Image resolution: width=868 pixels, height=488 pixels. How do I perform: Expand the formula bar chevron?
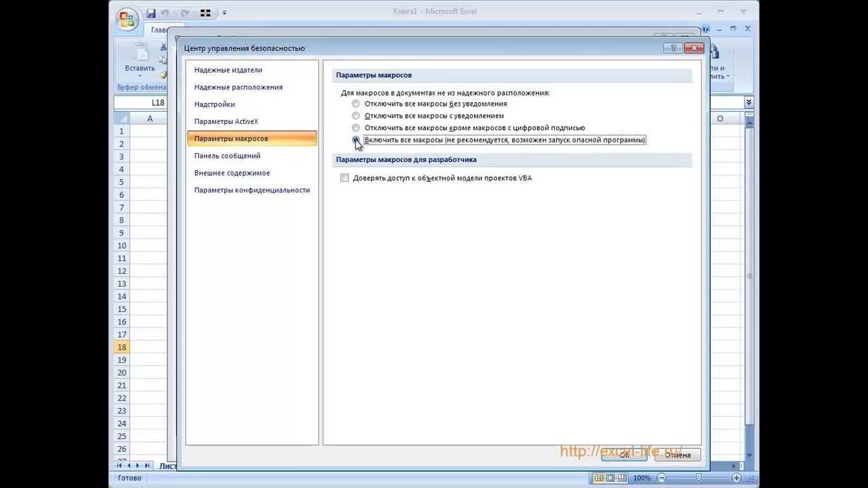click(749, 102)
